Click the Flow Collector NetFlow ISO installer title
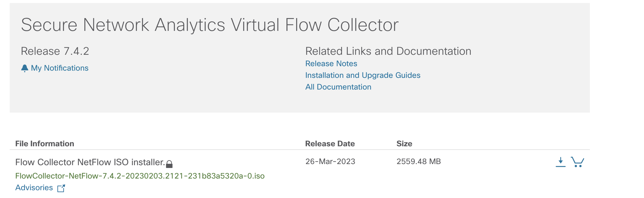The image size is (644, 198). click(x=90, y=162)
